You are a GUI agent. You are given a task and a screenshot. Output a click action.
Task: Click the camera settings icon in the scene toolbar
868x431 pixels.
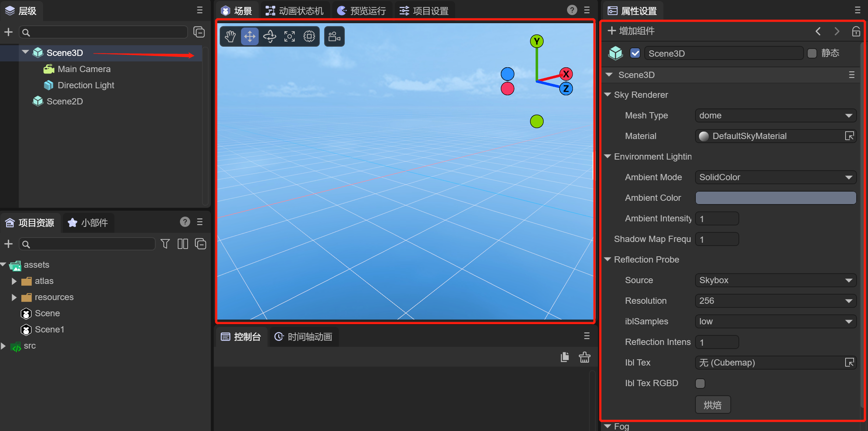pyautogui.click(x=334, y=36)
